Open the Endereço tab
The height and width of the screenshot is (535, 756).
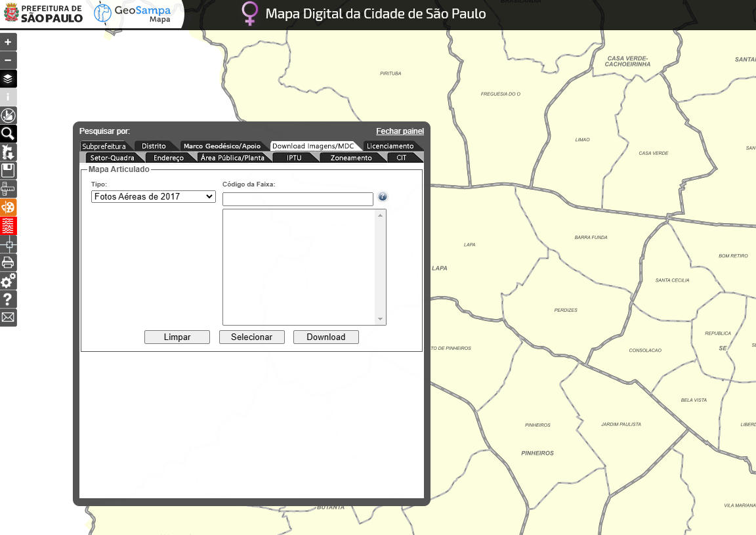[x=168, y=158]
